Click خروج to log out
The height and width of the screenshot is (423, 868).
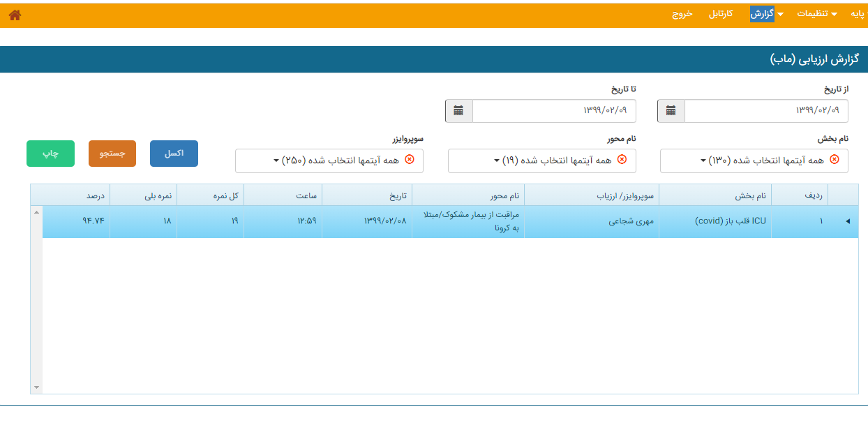pos(682,14)
